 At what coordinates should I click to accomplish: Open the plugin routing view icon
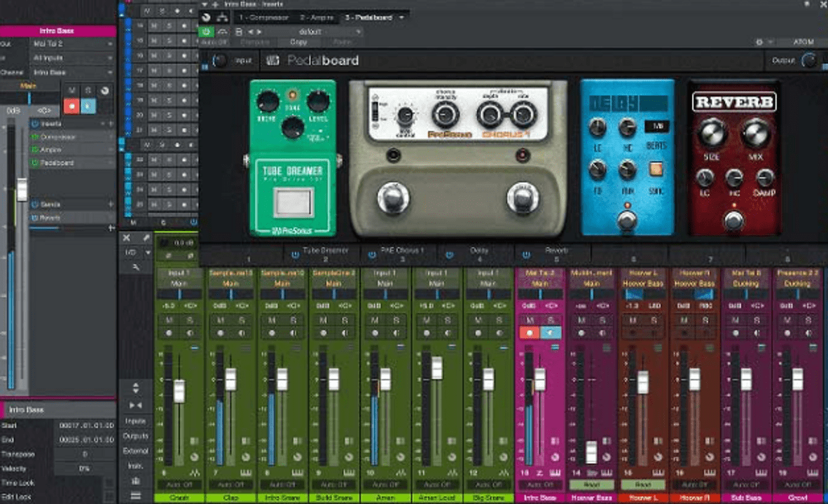tap(222, 17)
